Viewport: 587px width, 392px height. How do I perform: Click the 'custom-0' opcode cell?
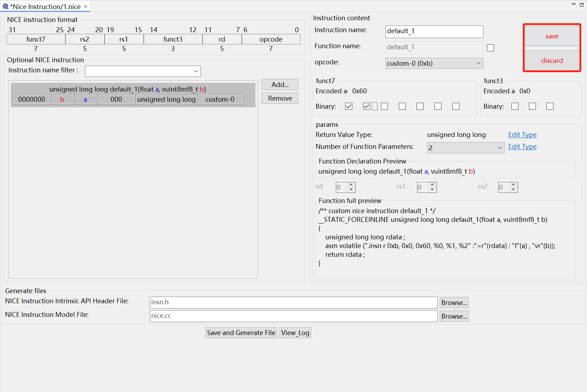coord(220,99)
